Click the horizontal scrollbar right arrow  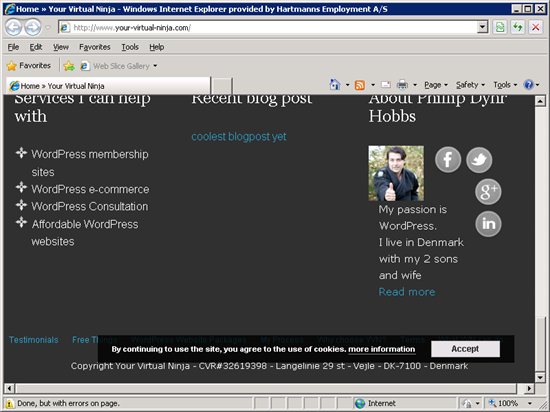click(x=529, y=388)
